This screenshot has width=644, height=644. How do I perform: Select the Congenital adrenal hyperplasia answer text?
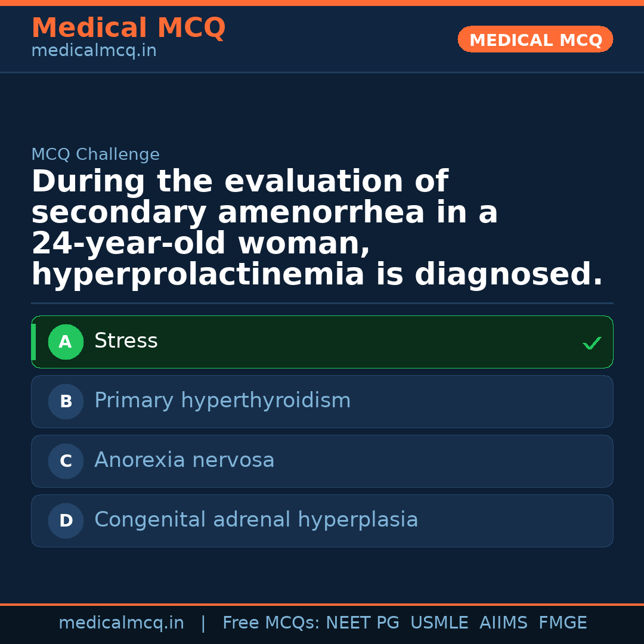click(256, 520)
